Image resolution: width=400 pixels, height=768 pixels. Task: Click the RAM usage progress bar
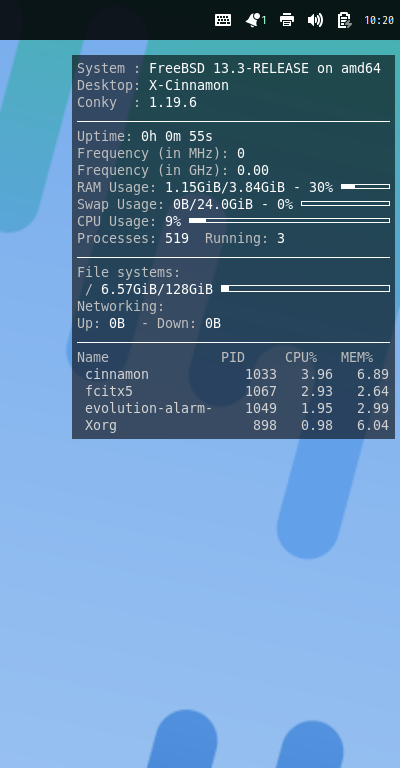point(365,187)
